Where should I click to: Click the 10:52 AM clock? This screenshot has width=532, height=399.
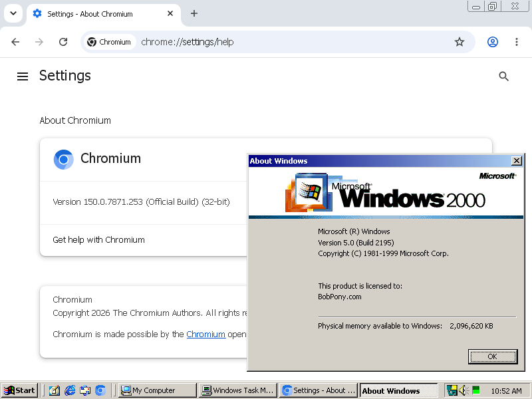pos(506,391)
